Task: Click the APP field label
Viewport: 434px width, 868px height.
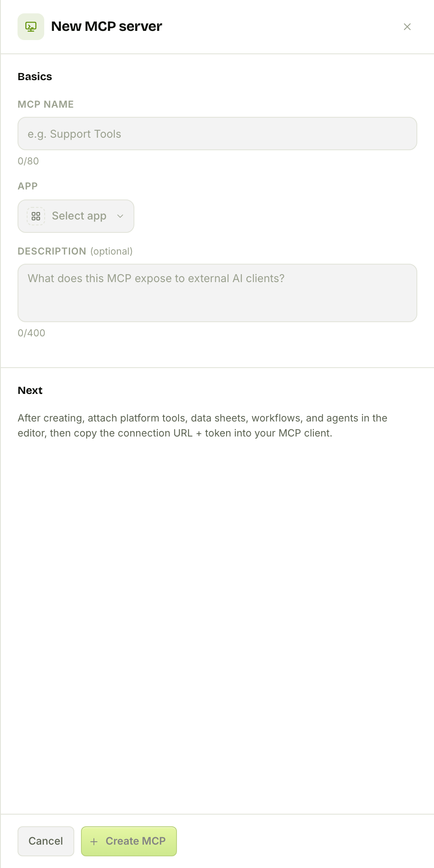Action: [x=28, y=186]
